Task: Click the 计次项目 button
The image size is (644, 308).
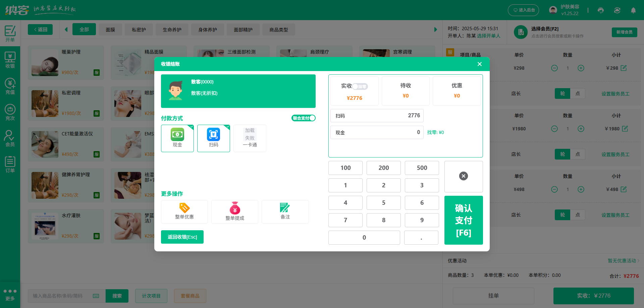Action: 151,296
